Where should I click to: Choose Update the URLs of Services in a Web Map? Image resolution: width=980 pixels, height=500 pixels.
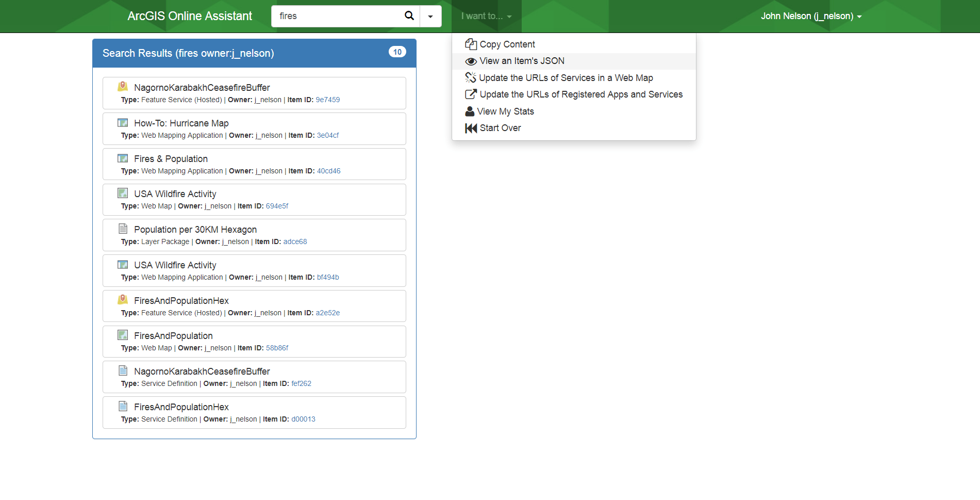pyautogui.click(x=574, y=78)
